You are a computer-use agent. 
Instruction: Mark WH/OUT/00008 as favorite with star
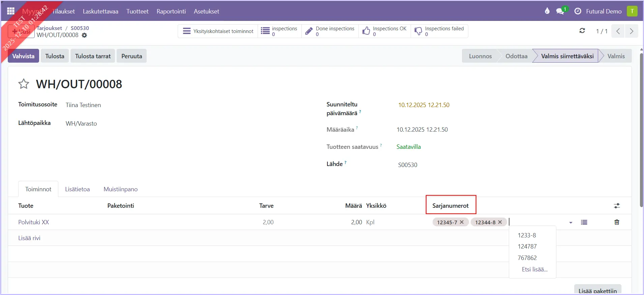tap(24, 84)
